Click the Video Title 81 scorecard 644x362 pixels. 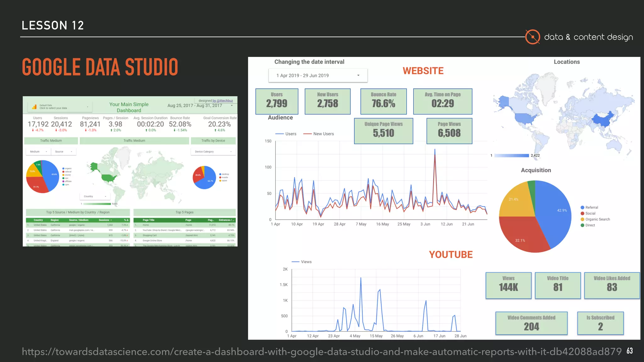click(x=558, y=285)
